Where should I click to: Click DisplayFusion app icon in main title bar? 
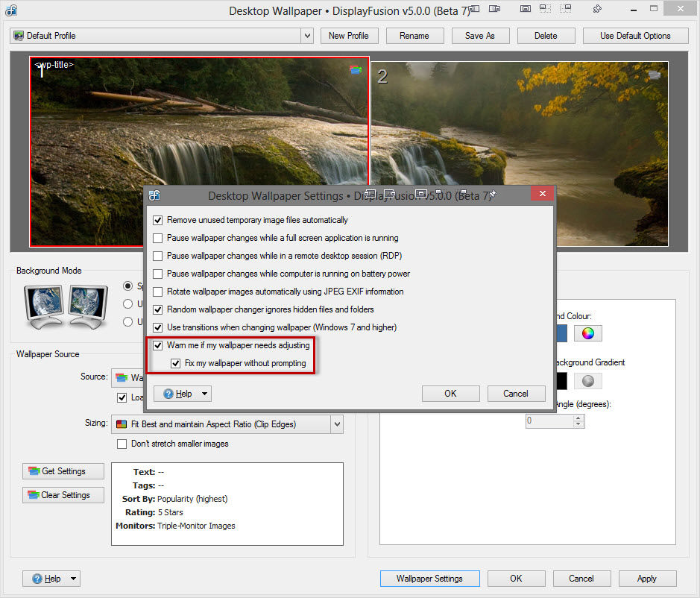10,10
